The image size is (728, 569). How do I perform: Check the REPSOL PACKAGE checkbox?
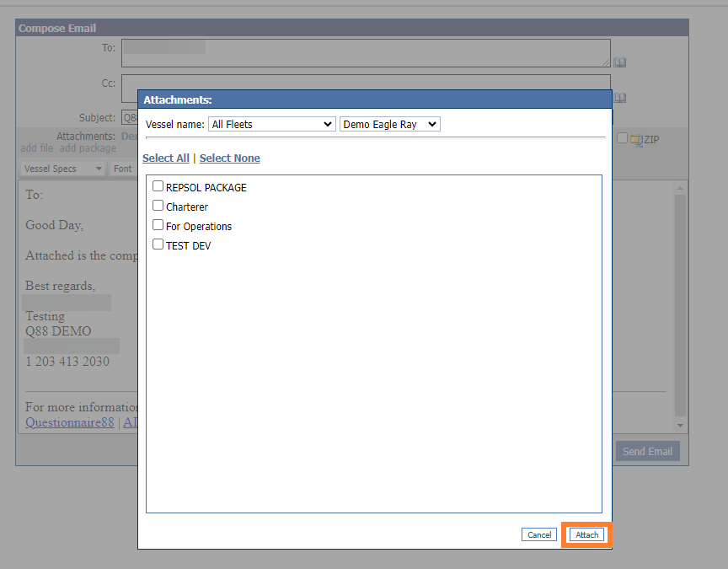click(158, 186)
